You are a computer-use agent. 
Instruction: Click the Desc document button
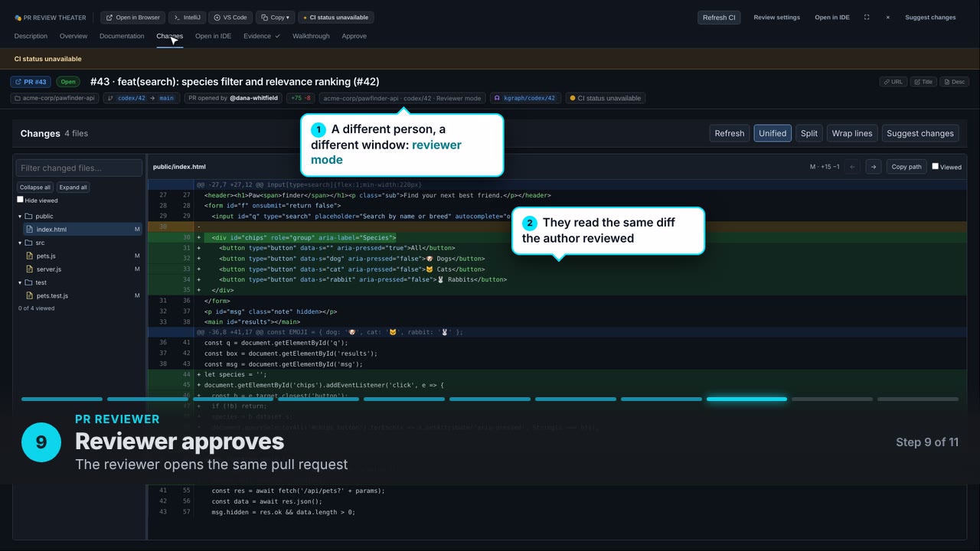coord(954,82)
